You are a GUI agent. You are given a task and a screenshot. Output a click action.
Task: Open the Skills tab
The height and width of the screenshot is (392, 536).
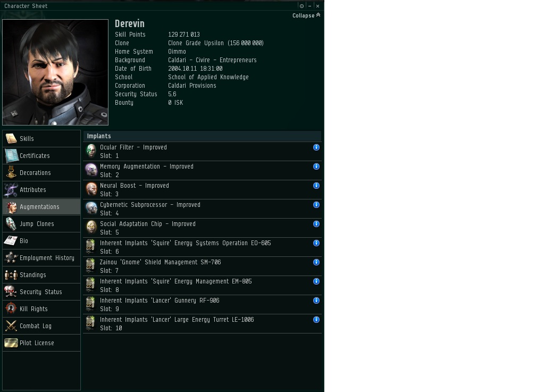click(x=41, y=138)
